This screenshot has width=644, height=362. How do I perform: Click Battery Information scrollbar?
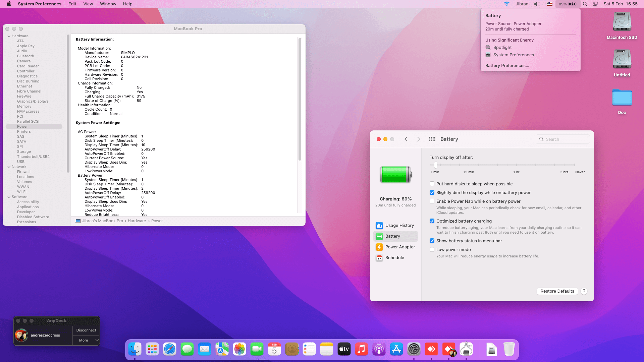tap(300, 99)
